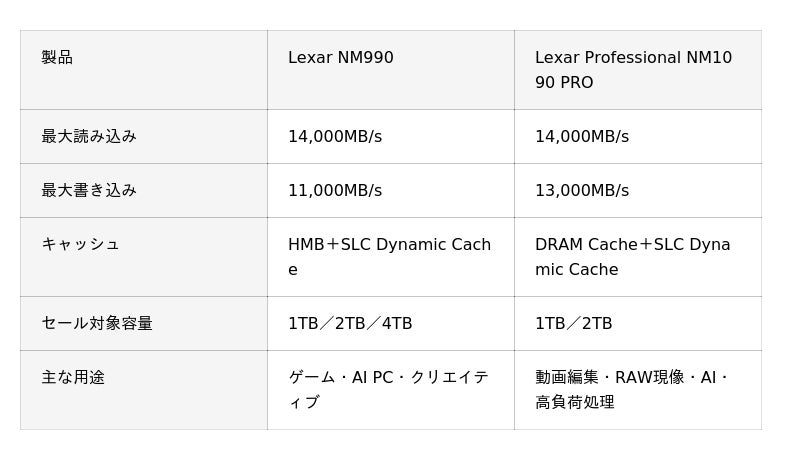
Task: Select the 13,000MB/s write speed cell
Action: tap(638, 191)
